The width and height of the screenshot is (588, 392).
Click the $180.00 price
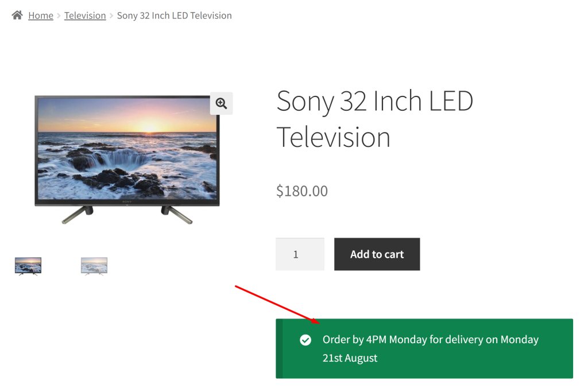pos(302,191)
